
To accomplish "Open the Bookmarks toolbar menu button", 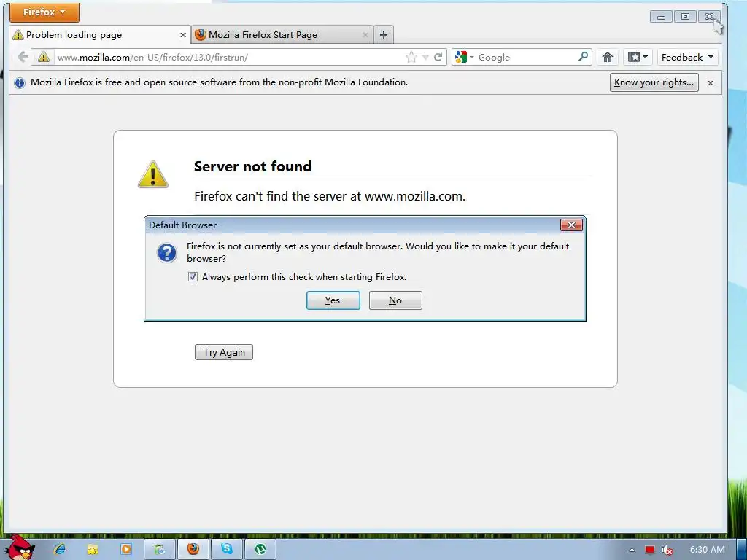I will [x=638, y=57].
